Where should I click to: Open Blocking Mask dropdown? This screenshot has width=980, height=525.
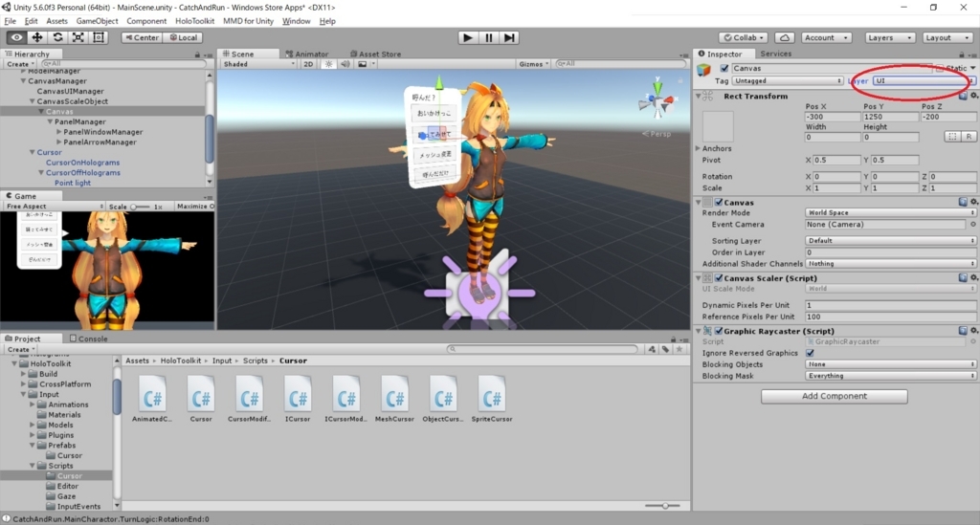point(890,376)
